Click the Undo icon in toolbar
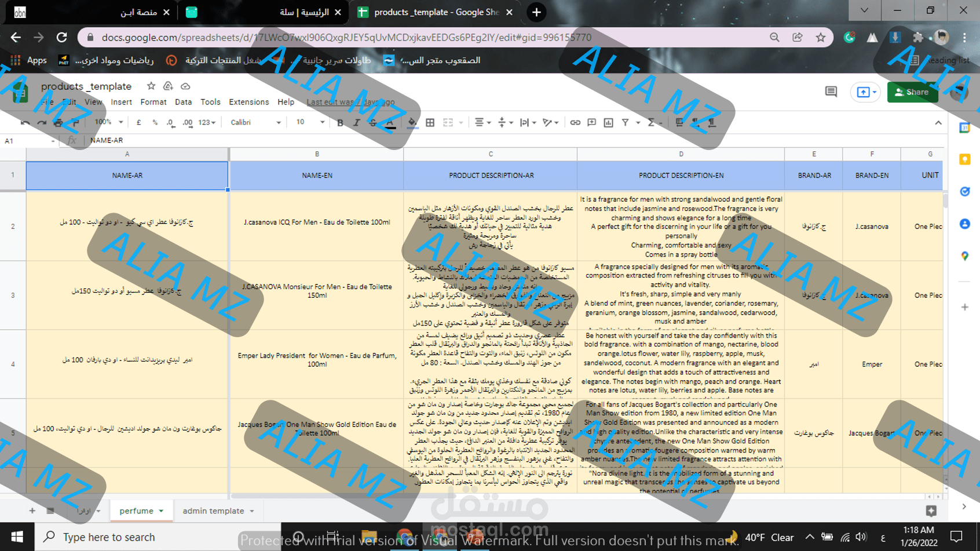The width and height of the screenshot is (980, 551). 25,123
